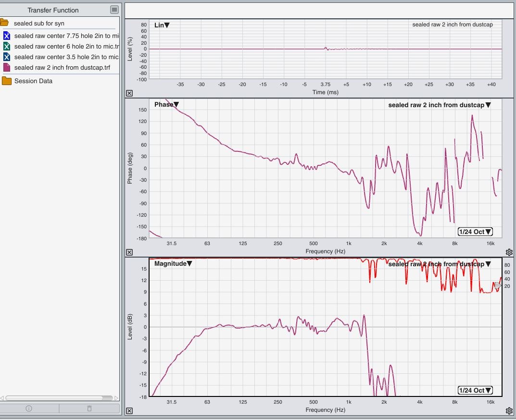Viewport: 516px width, 420px height.
Task: Select 'sealed raw 2 inch from dustcap.trf'
Action: click(62, 67)
